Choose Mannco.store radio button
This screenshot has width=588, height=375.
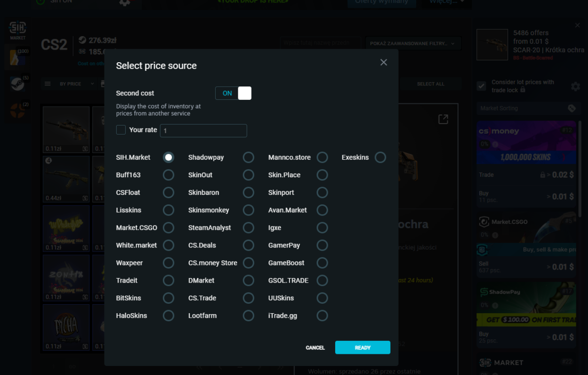coord(322,157)
